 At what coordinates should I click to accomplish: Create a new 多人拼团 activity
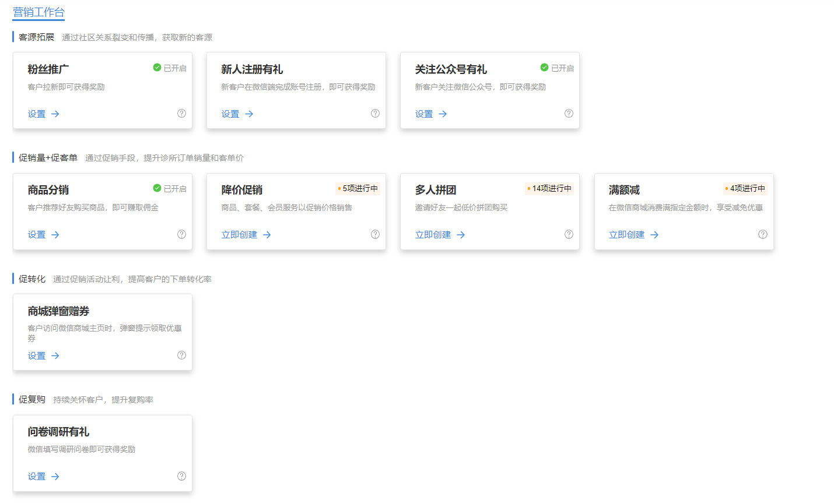(x=439, y=235)
